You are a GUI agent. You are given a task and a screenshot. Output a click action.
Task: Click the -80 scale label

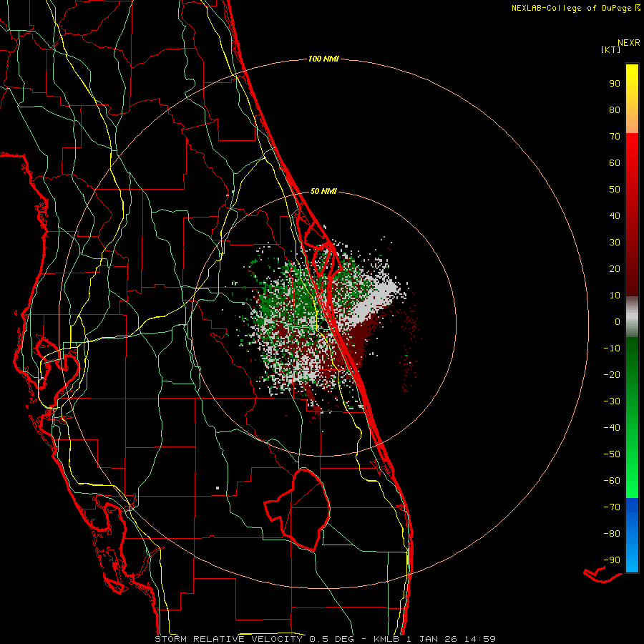(612, 534)
